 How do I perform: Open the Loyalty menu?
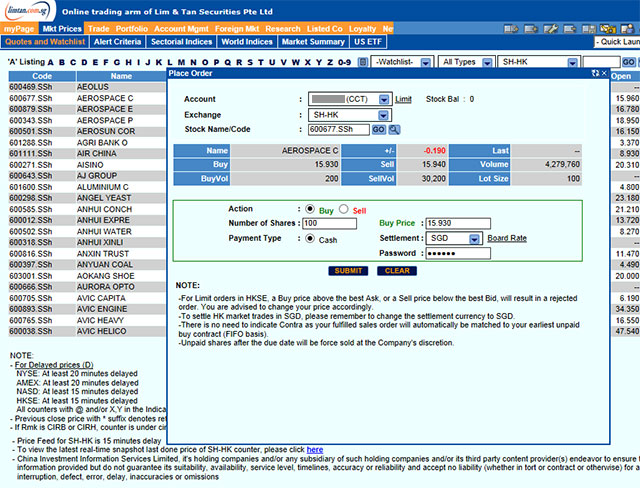pos(362,29)
